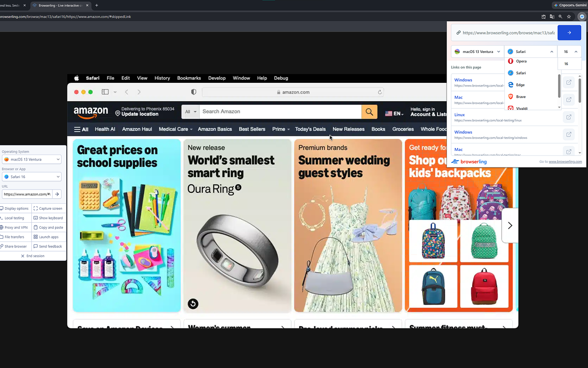This screenshot has width=588, height=368.
Task: Bookmark the page with the Chrome star icon
Action: 569,17
